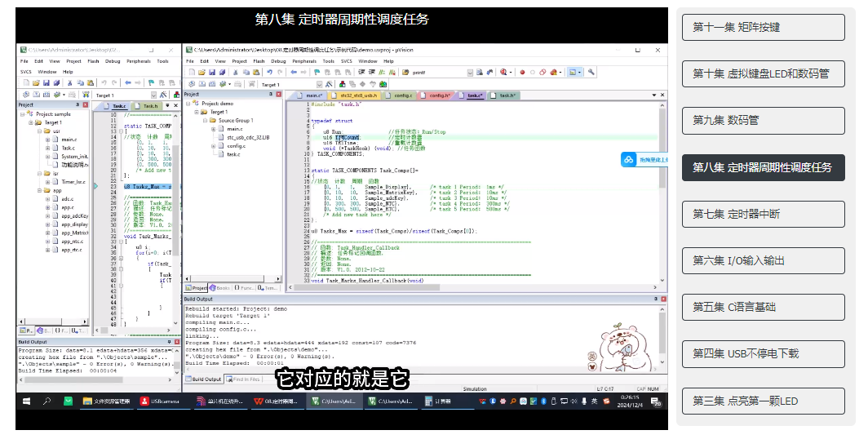This screenshot has width=868, height=448.
Task: Click Save All icon in demo window toolbar
Action: point(222,72)
